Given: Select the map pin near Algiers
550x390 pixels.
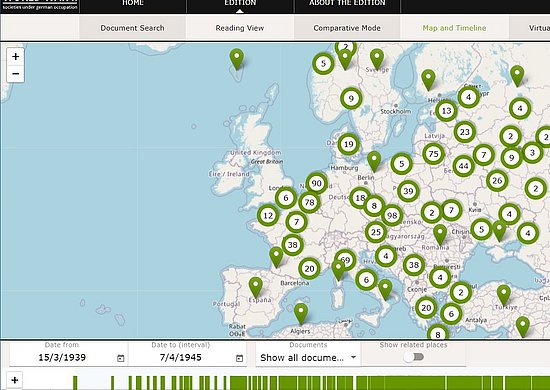Looking at the screenshot, I should coord(301,314).
